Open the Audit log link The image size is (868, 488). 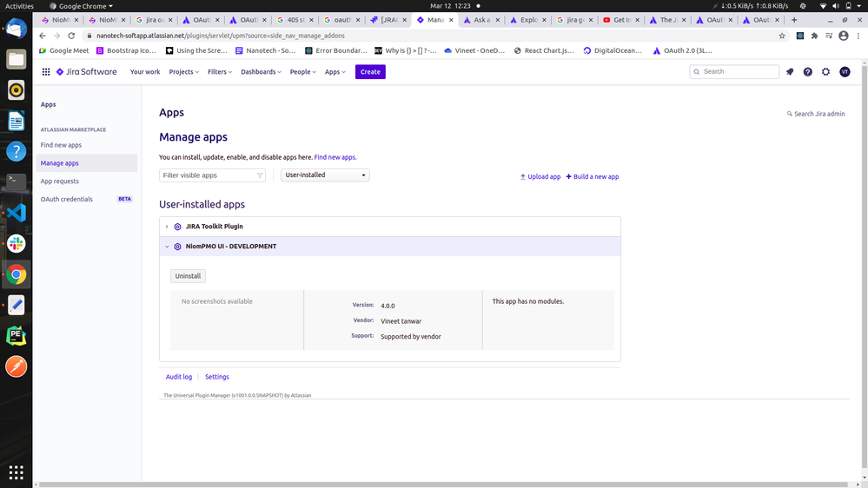(179, 377)
